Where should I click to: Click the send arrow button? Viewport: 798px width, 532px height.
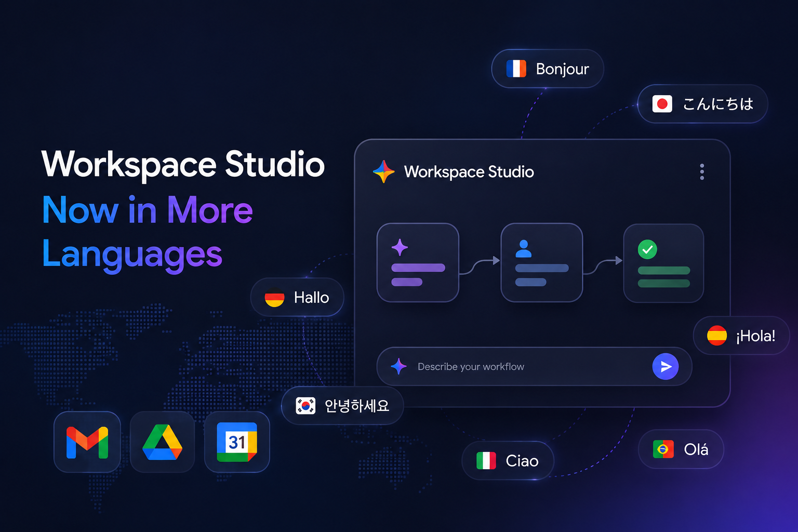point(666,367)
